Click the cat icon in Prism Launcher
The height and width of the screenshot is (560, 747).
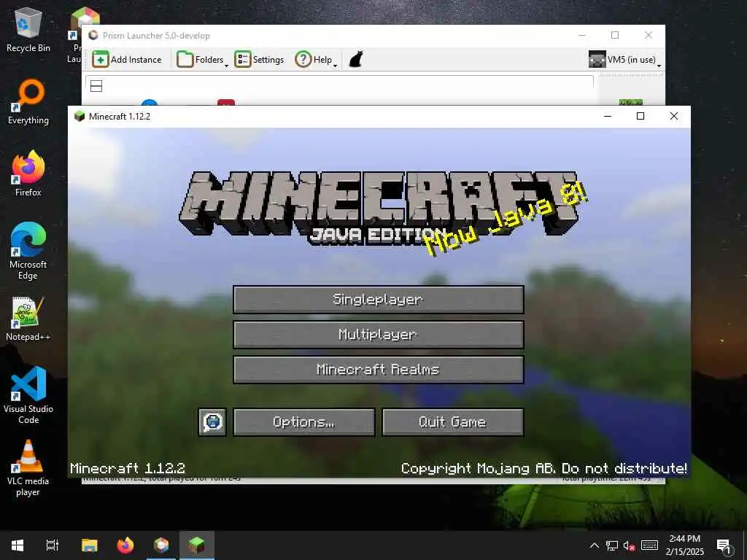[x=356, y=60]
